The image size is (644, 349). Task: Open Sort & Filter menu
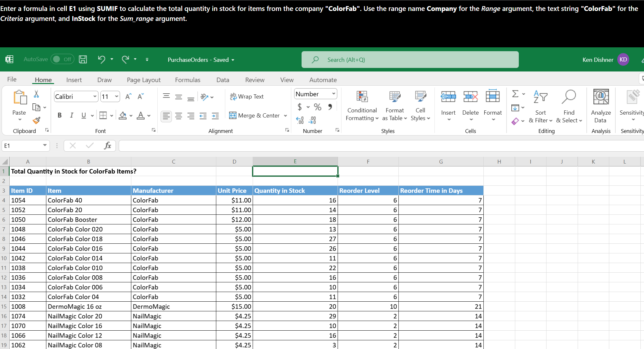coord(541,106)
